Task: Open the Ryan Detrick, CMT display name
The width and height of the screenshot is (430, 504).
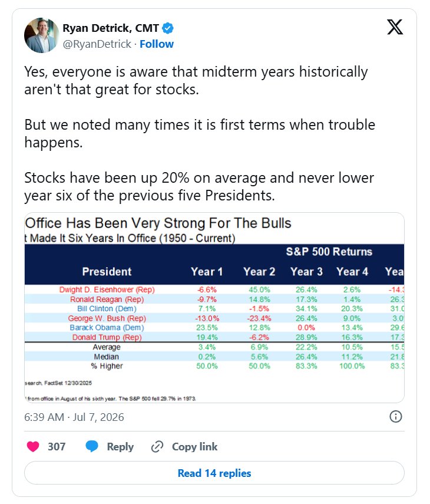Action: point(111,28)
